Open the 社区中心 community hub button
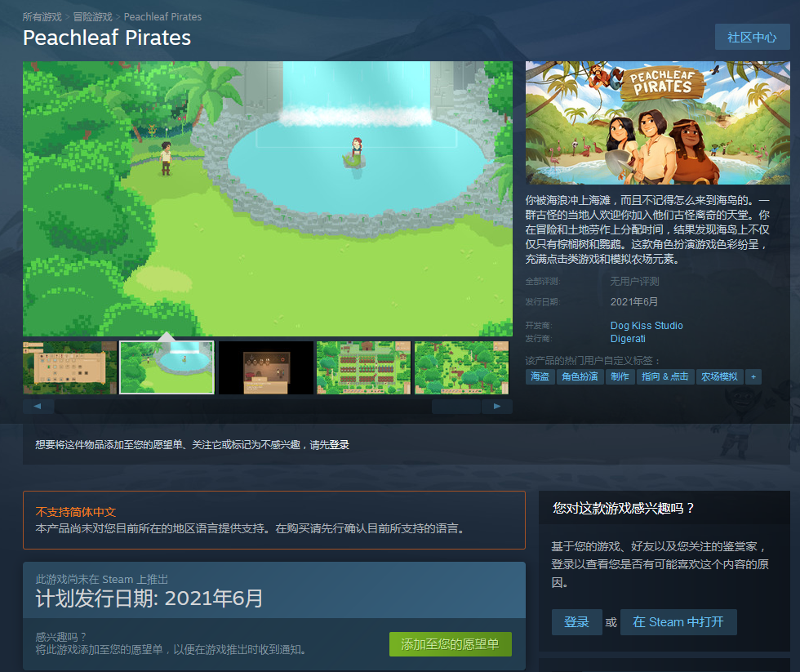Image resolution: width=800 pixels, height=672 pixels. coord(752,38)
